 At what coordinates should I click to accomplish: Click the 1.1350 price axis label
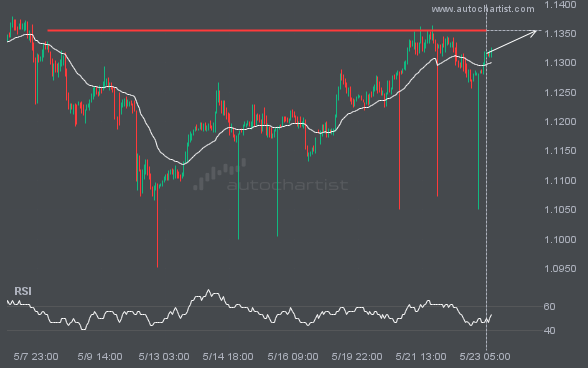click(x=560, y=34)
